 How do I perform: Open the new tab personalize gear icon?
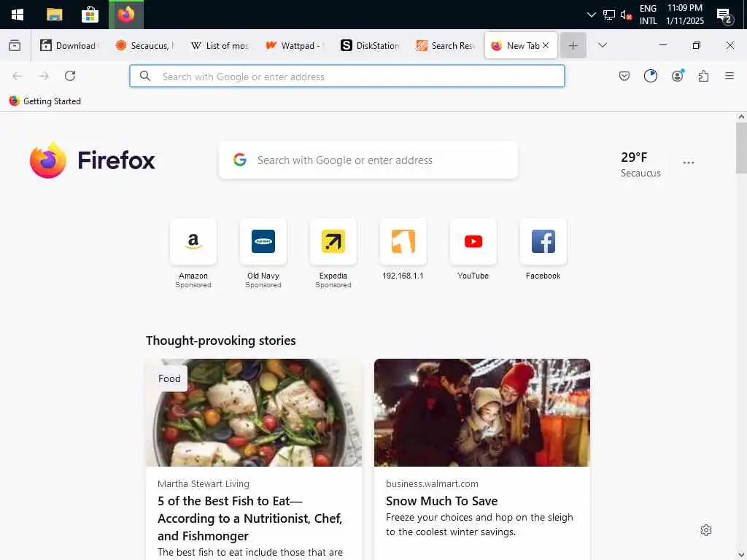pyautogui.click(x=706, y=530)
